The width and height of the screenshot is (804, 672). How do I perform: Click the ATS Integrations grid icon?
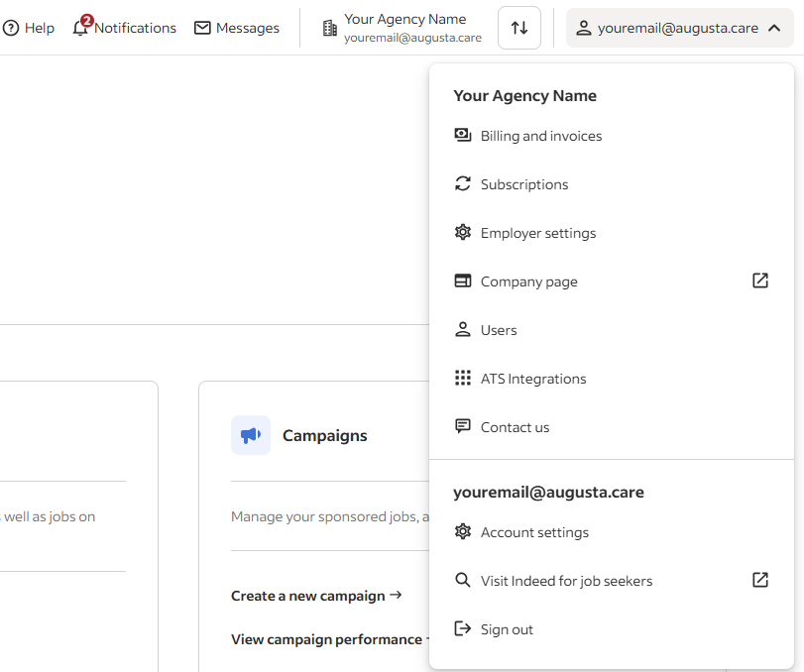[463, 378]
